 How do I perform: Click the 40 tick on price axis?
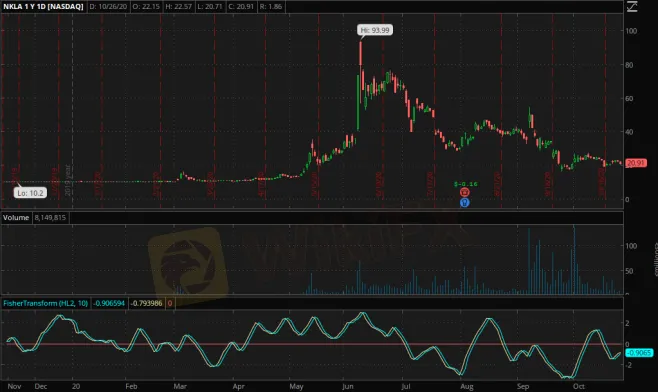pyautogui.click(x=629, y=132)
